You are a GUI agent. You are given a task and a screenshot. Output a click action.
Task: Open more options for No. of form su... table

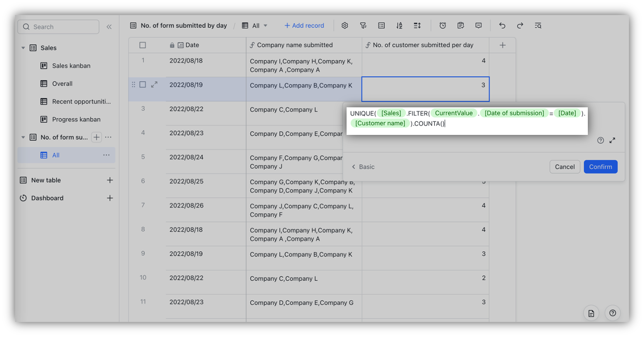click(108, 137)
